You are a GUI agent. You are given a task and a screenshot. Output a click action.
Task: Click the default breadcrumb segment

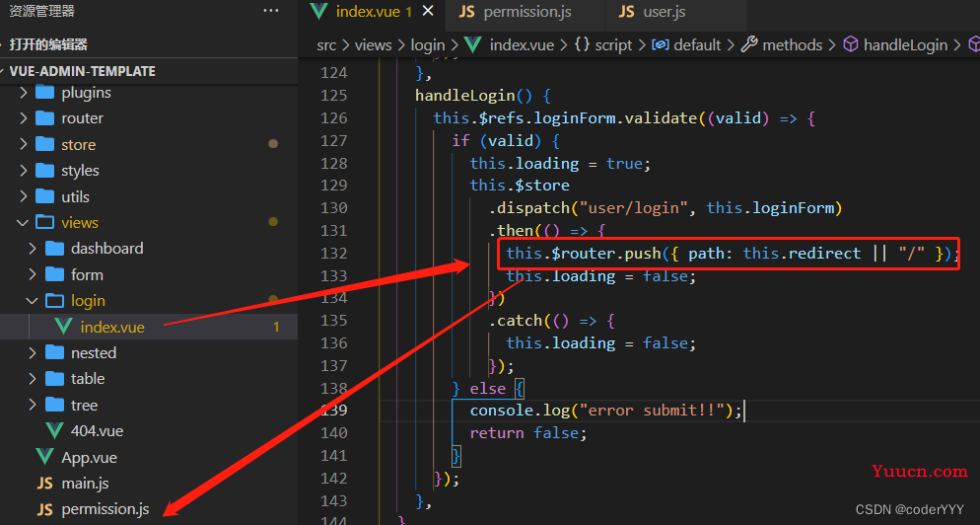[x=697, y=45]
